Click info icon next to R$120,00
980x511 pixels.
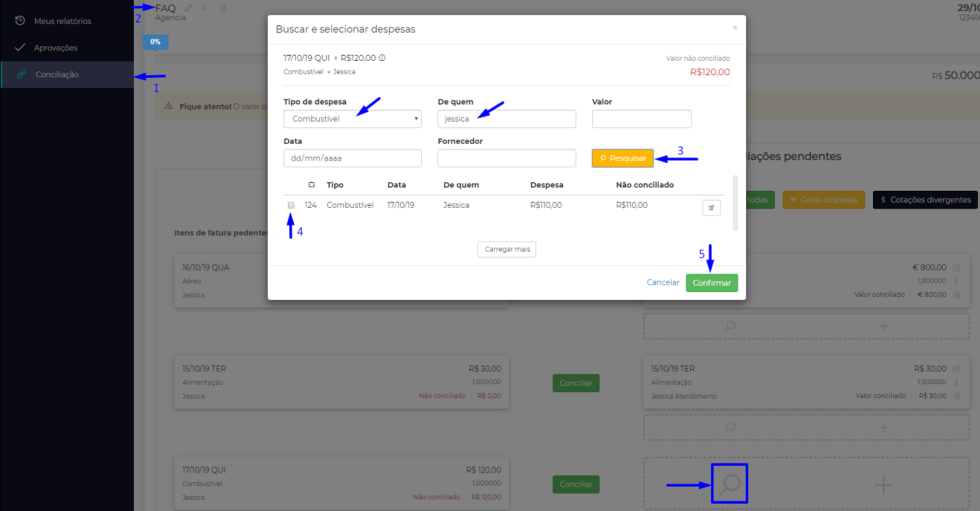tap(382, 58)
